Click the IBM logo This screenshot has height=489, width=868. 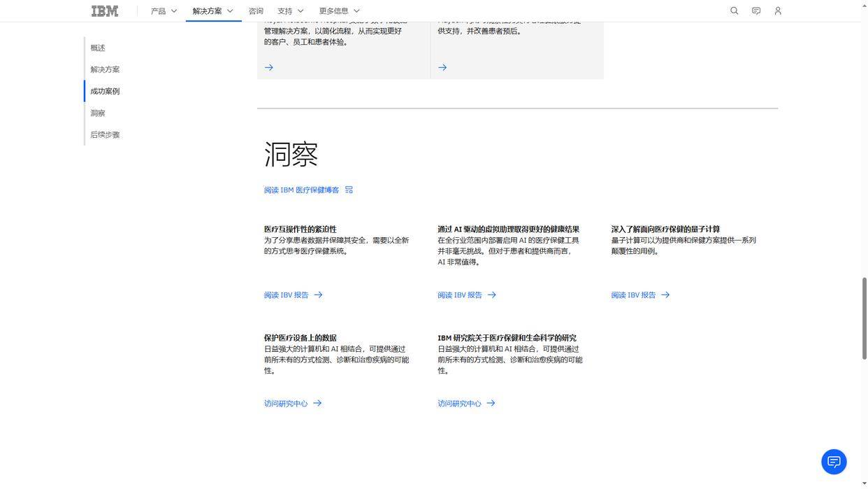[103, 9]
